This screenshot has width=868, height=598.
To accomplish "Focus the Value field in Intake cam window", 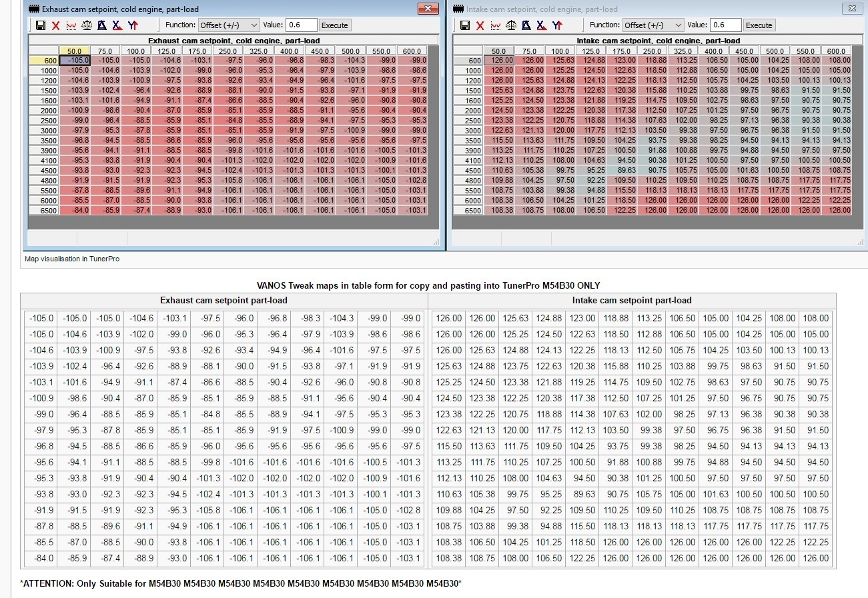I will point(726,25).
